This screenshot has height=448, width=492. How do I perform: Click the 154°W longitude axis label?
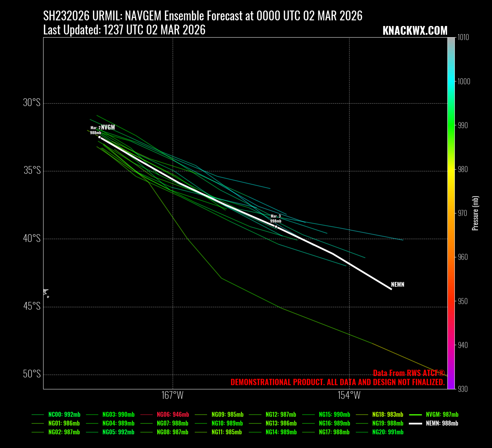click(349, 395)
